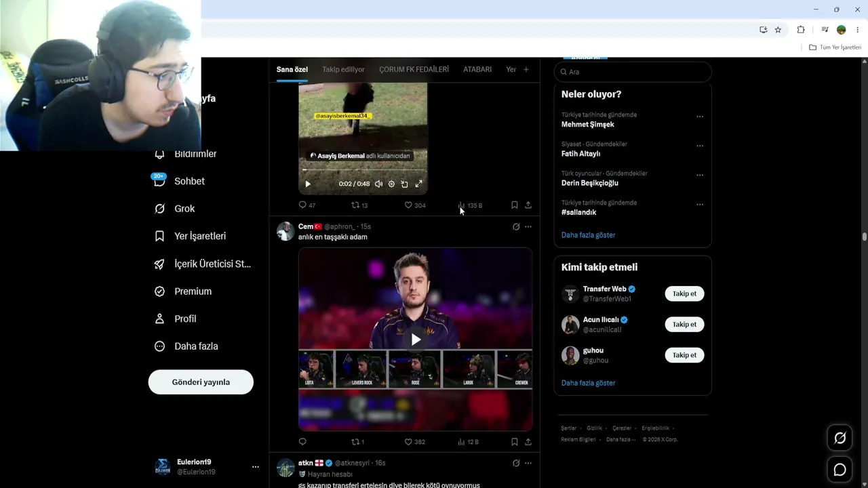
Task: Open İçerik Üreticisi Stüdyosu
Action: point(203,264)
